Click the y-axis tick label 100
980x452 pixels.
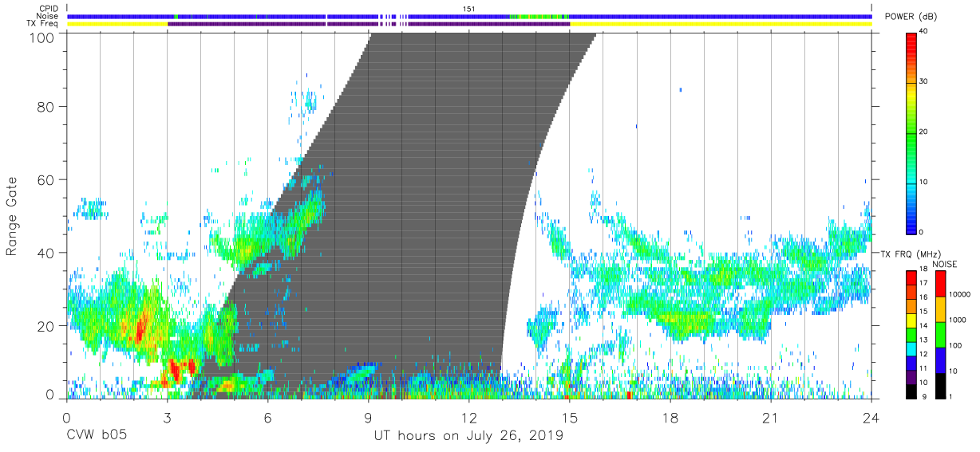click(43, 37)
